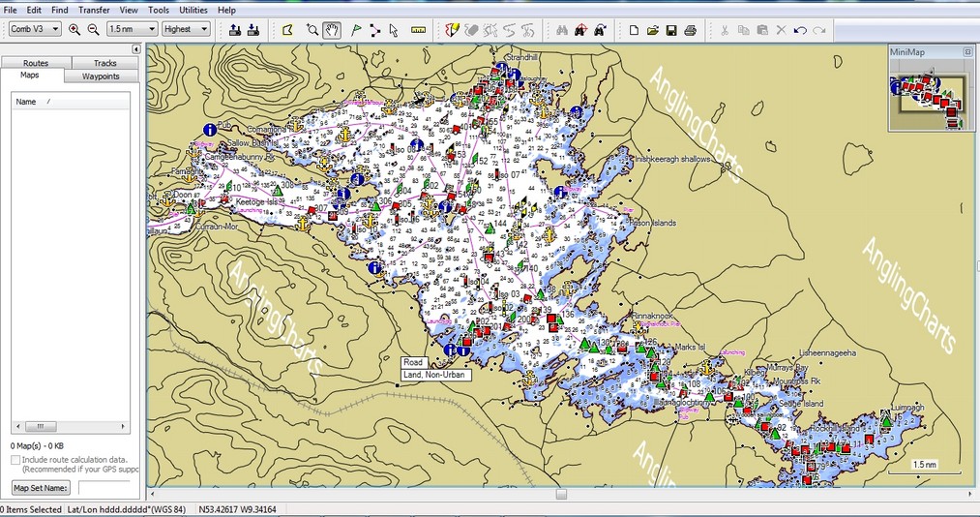Screen dimensions: 980x517
Task: Open the Help menu
Action: point(227,10)
